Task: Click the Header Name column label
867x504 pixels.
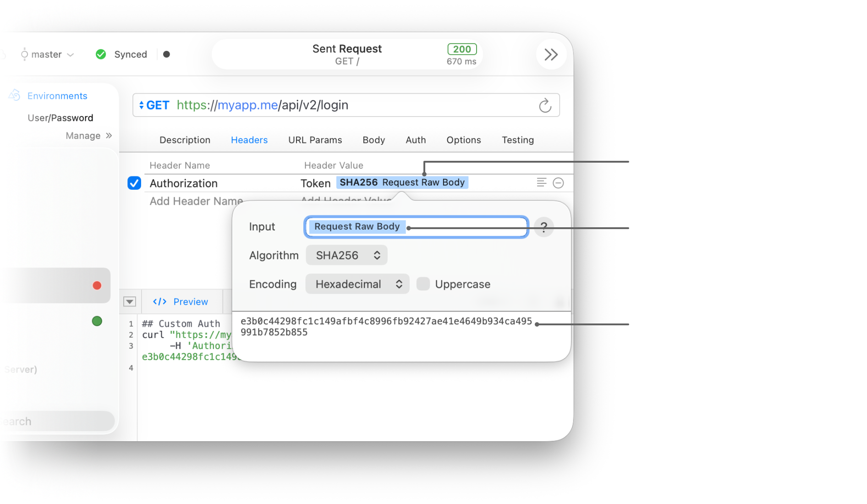Action: [x=180, y=165]
